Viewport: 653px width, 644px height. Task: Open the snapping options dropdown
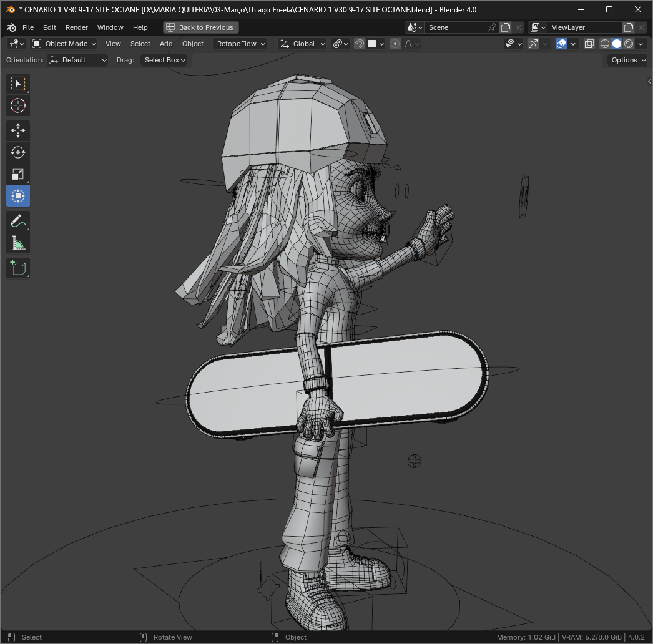click(x=376, y=44)
